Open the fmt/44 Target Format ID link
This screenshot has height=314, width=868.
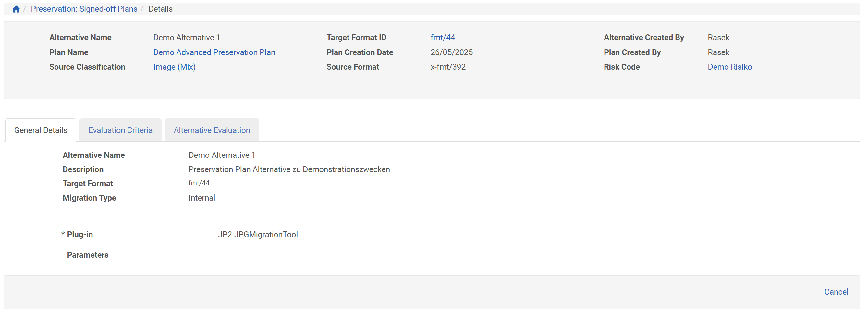pyautogui.click(x=442, y=37)
